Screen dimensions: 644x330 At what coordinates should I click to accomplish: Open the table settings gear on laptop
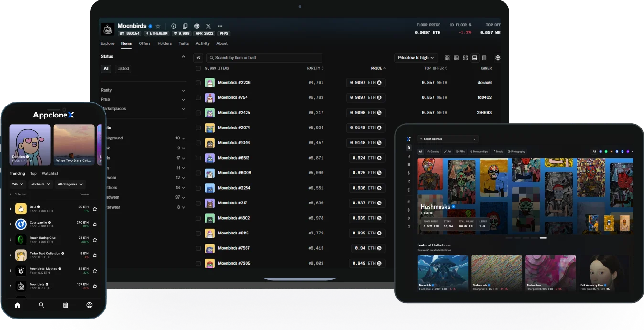tap(498, 58)
